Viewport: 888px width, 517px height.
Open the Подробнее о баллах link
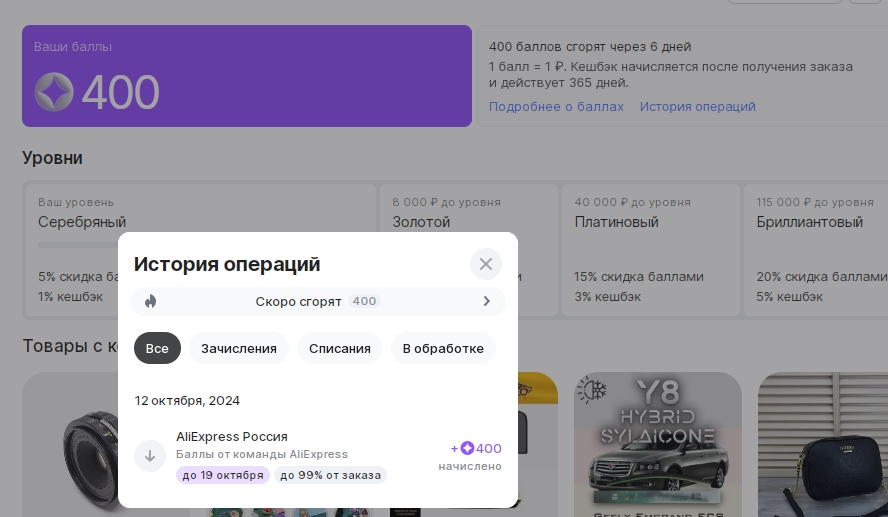pos(556,106)
